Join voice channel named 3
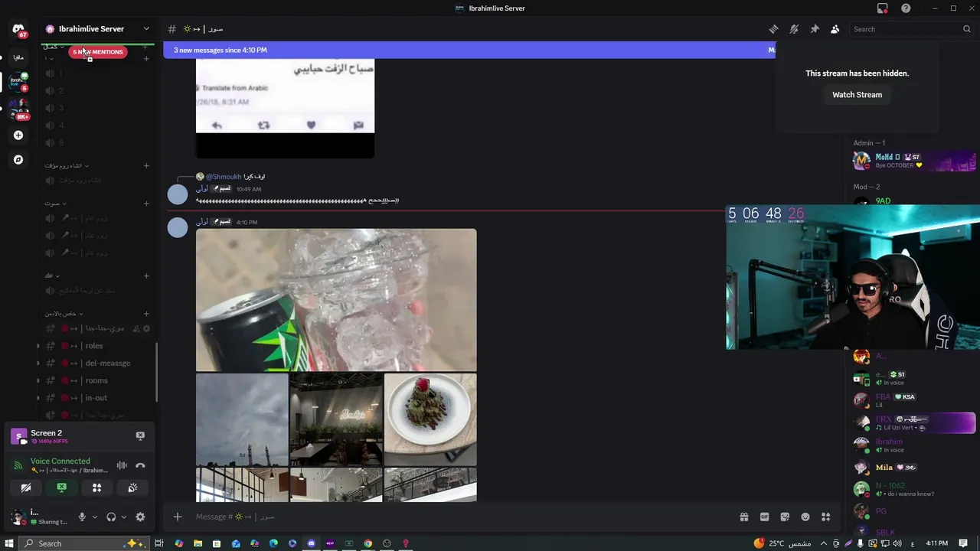Screen dimensions: 980x551 97,108
